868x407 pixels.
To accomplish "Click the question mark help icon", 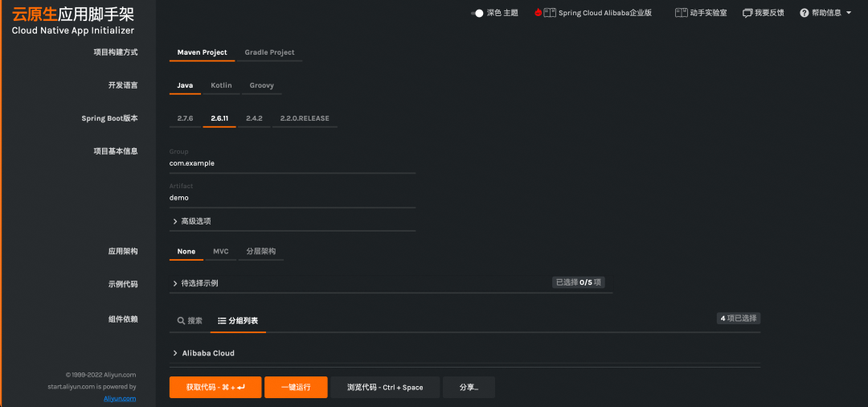I will [805, 13].
